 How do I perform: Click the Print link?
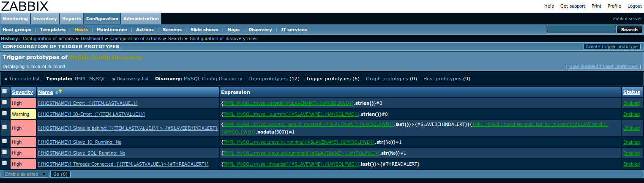[x=596, y=6]
